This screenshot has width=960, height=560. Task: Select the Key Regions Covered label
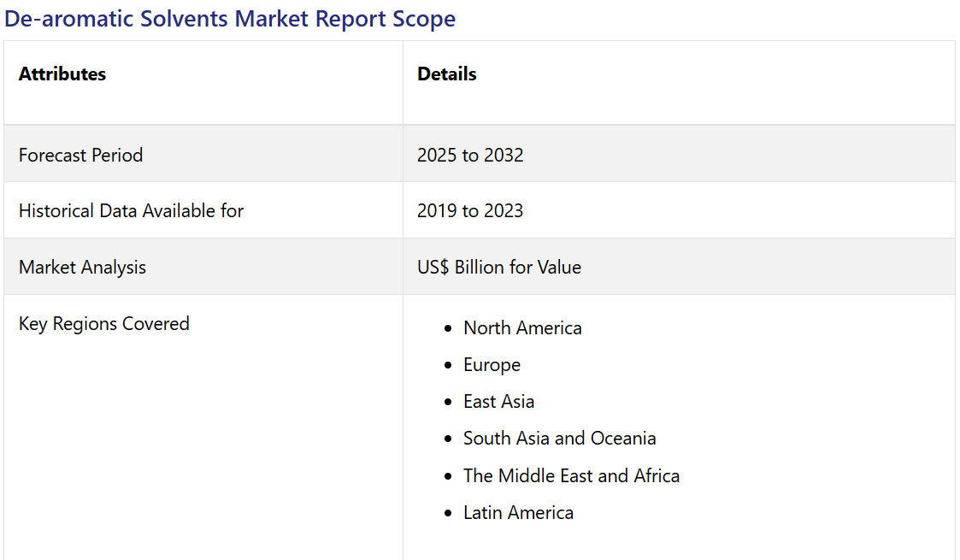[x=103, y=323]
